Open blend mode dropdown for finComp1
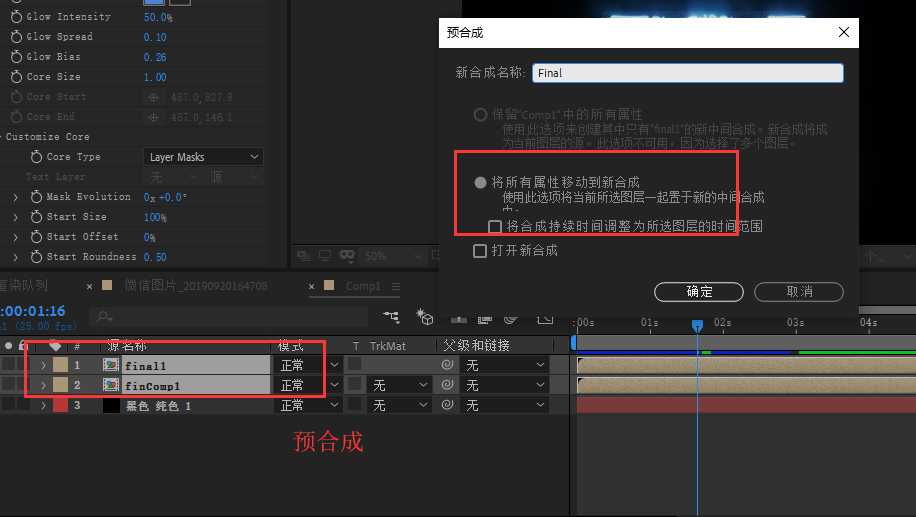Image resolution: width=916 pixels, height=517 pixels. pyautogui.click(x=308, y=385)
